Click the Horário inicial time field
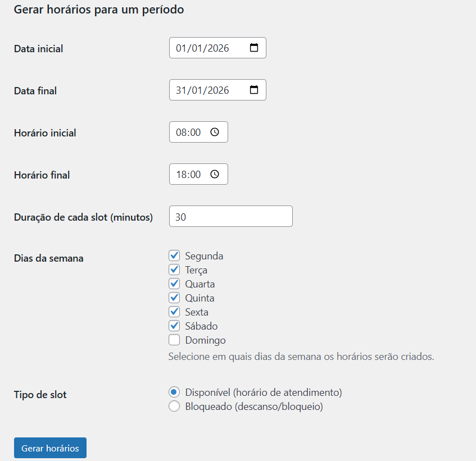Image resolution: width=476 pixels, height=461 pixels. coord(188,132)
